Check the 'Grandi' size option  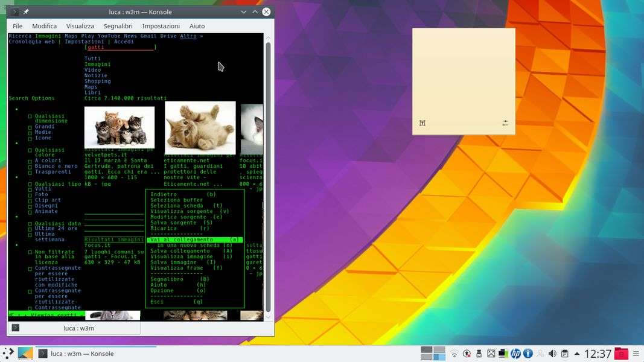tap(30, 127)
